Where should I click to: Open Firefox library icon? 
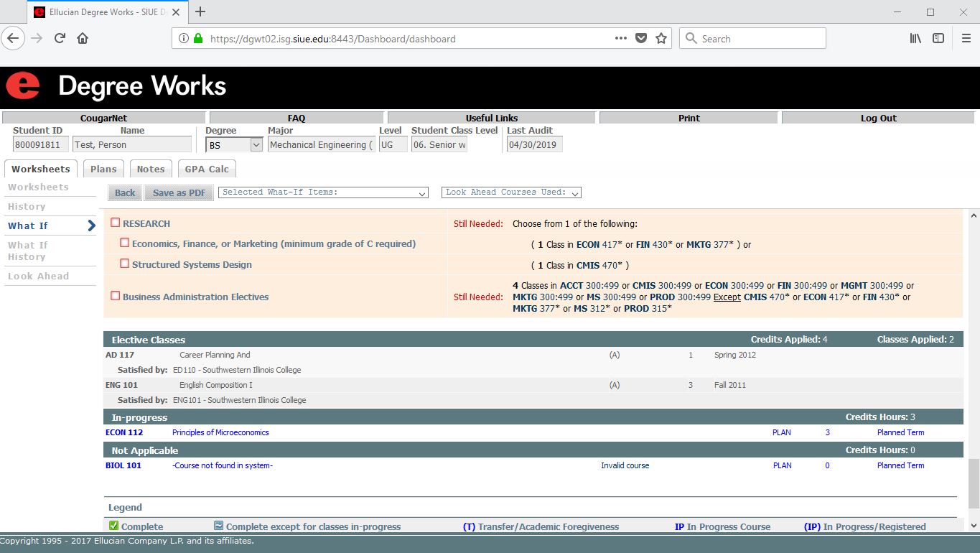point(915,39)
